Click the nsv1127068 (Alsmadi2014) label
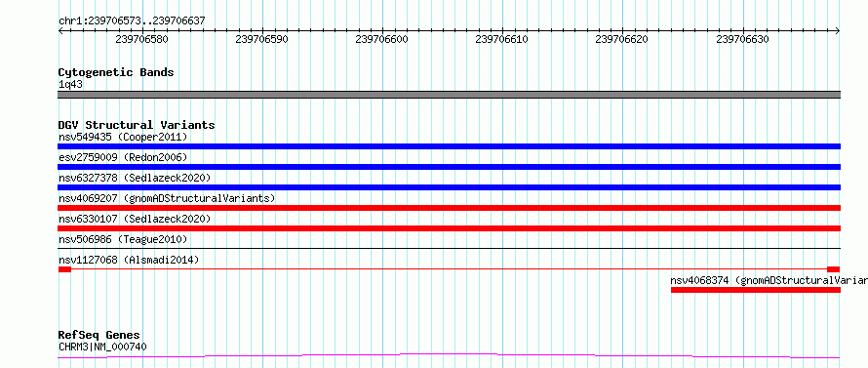The image size is (868, 368). click(129, 260)
